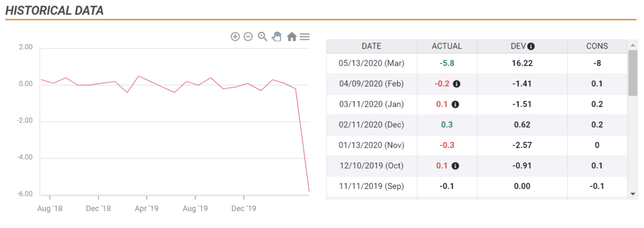644x228 pixels.
Task: Click the DATE column header
Action: (371, 46)
